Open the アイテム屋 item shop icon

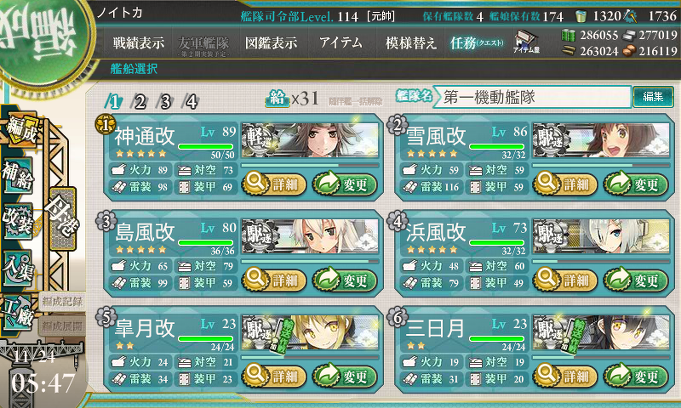click(526, 43)
